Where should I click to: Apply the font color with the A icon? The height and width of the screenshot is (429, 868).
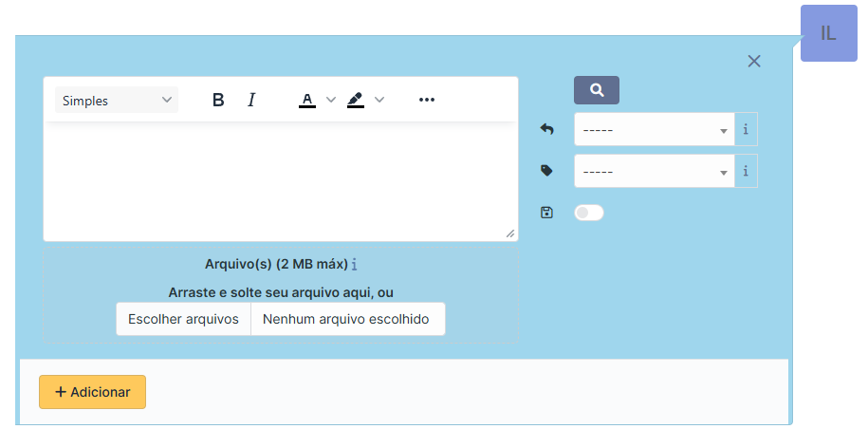(307, 100)
